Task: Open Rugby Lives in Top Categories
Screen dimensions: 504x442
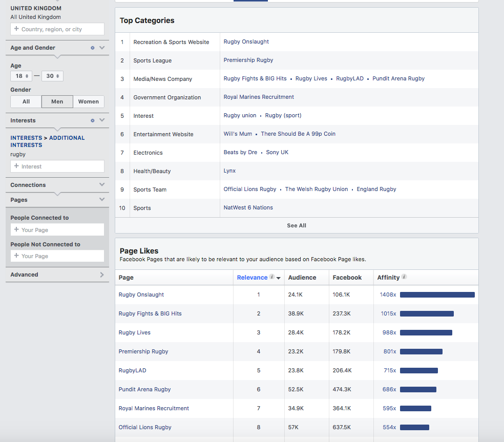Action: (x=311, y=78)
